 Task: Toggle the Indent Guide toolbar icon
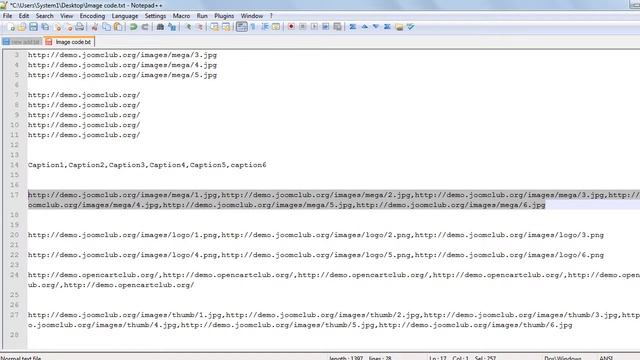264,27
